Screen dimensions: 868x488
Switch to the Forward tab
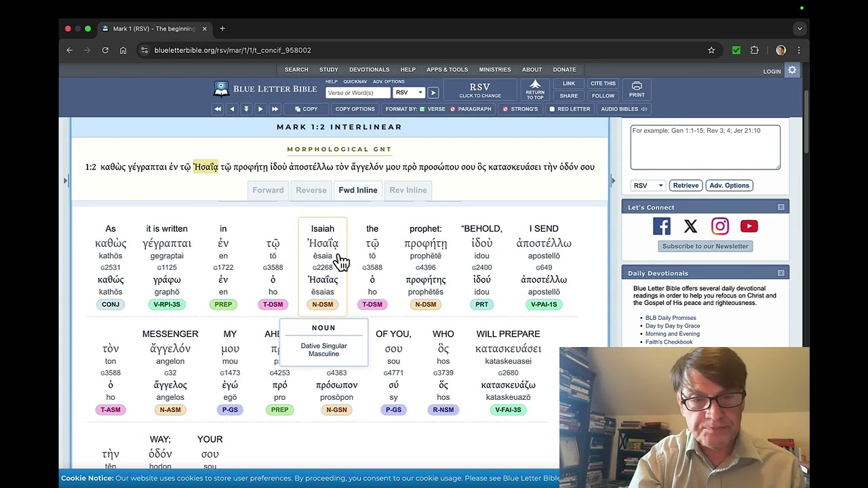pyautogui.click(x=268, y=190)
